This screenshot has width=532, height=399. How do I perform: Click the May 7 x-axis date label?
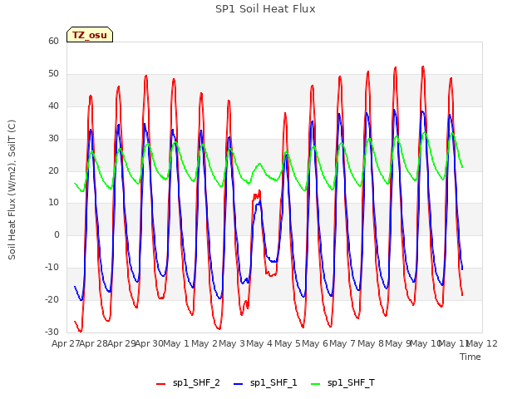(x=342, y=343)
